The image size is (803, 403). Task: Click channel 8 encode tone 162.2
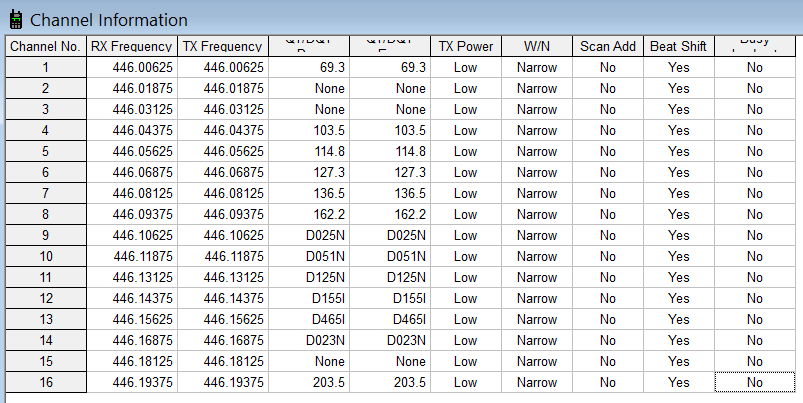(390, 214)
